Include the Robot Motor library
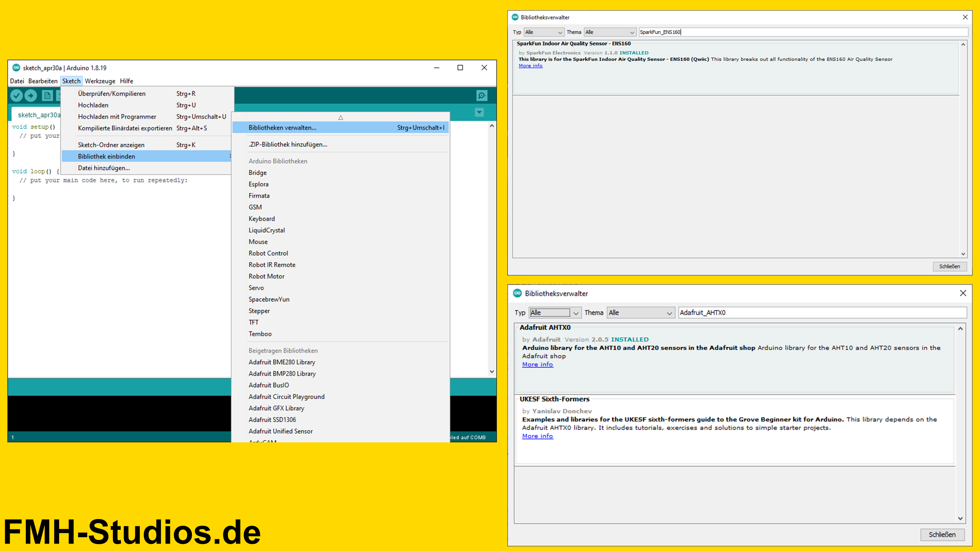980x551 pixels. click(340, 277)
